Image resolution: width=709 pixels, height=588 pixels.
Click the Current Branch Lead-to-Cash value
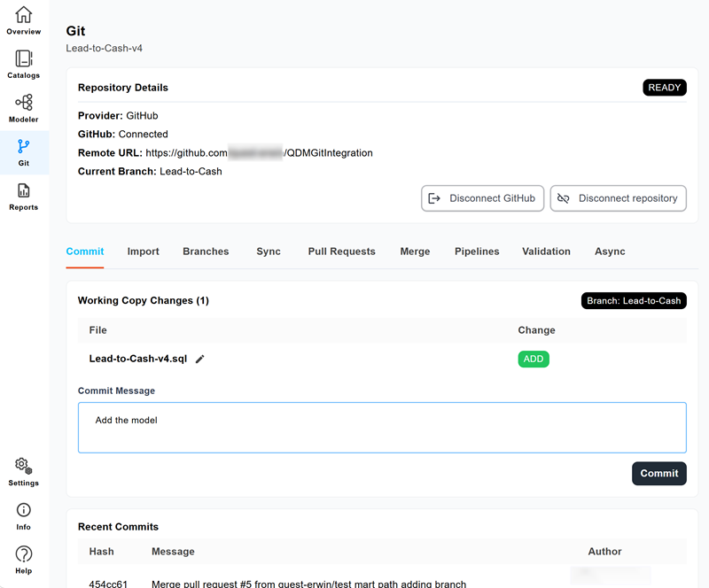click(x=191, y=172)
